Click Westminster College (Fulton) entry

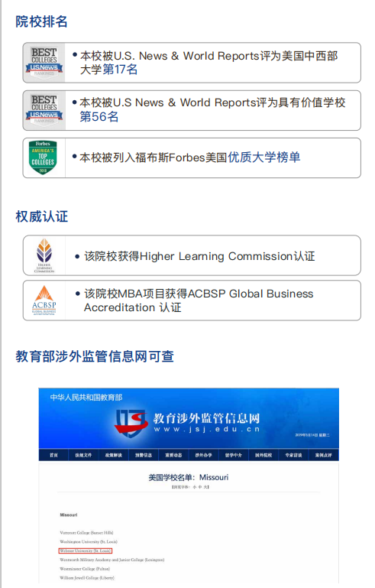point(85,568)
